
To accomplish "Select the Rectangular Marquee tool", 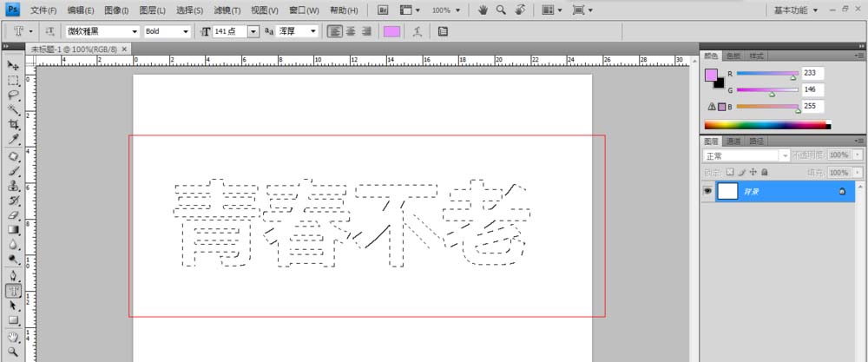I will pyautogui.click(x=14, y=81).
